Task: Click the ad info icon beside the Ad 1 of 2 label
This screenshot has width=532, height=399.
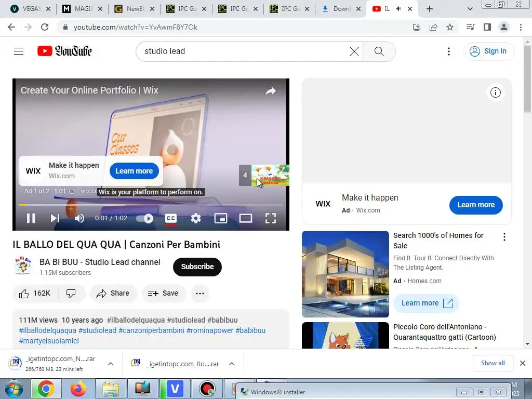Action: tap(72, 191)
